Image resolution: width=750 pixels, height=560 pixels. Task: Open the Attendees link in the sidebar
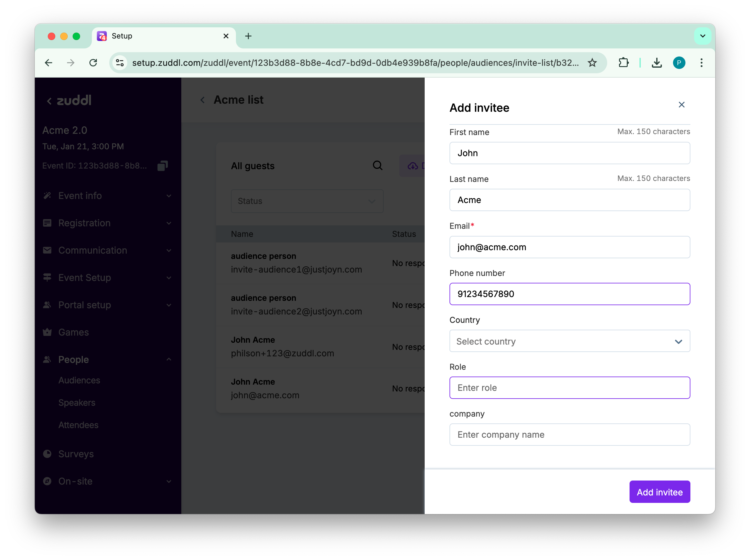click(78, 425)
